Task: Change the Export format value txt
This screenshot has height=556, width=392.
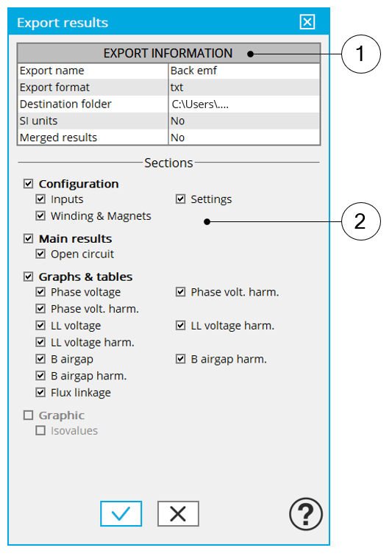Action: [x=244, y=88]
